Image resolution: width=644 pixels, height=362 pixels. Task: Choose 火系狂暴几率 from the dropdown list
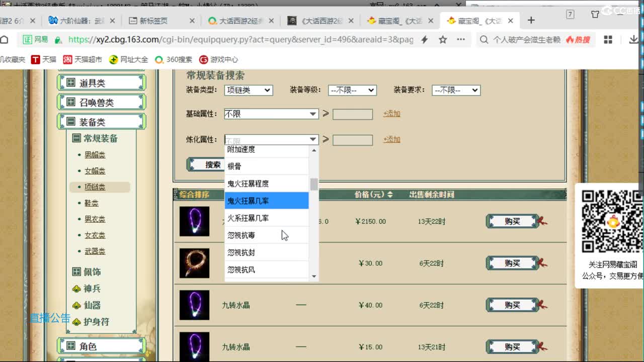point(266,218)
